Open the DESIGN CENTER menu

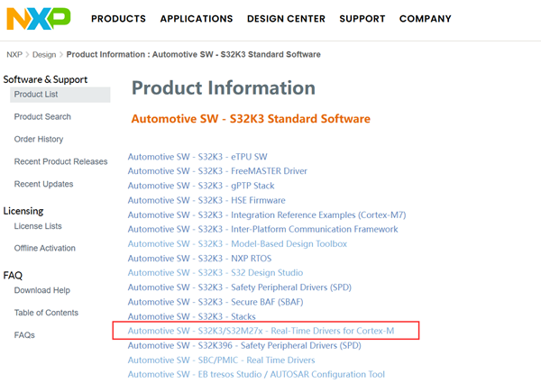tap(286, 19)
